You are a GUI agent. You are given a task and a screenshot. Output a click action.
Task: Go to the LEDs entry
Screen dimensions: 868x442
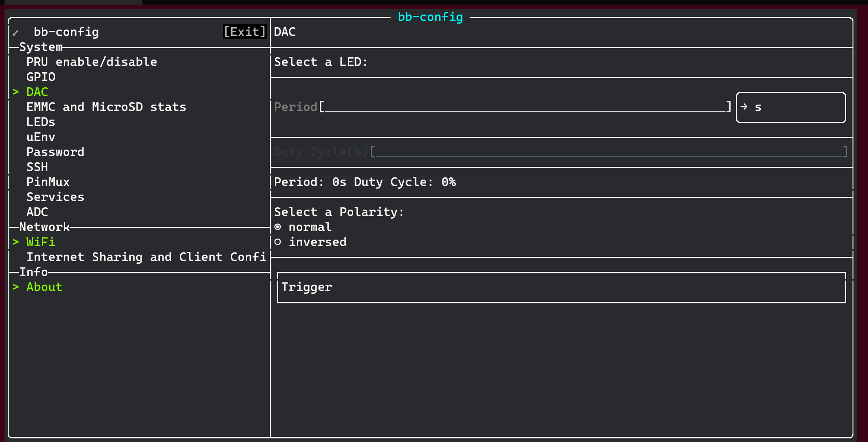pyautogui.click(x=41, y=122)
